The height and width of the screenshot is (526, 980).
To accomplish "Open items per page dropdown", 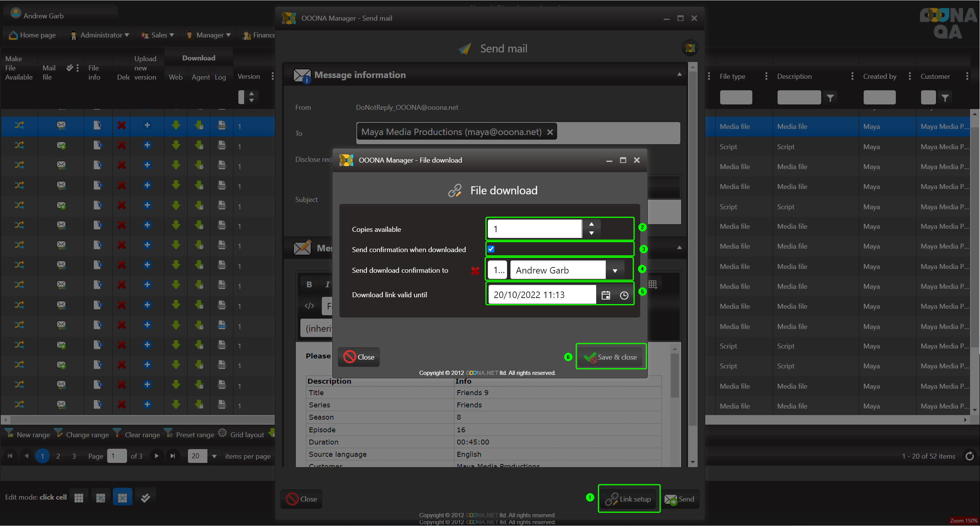I will 214,456.
